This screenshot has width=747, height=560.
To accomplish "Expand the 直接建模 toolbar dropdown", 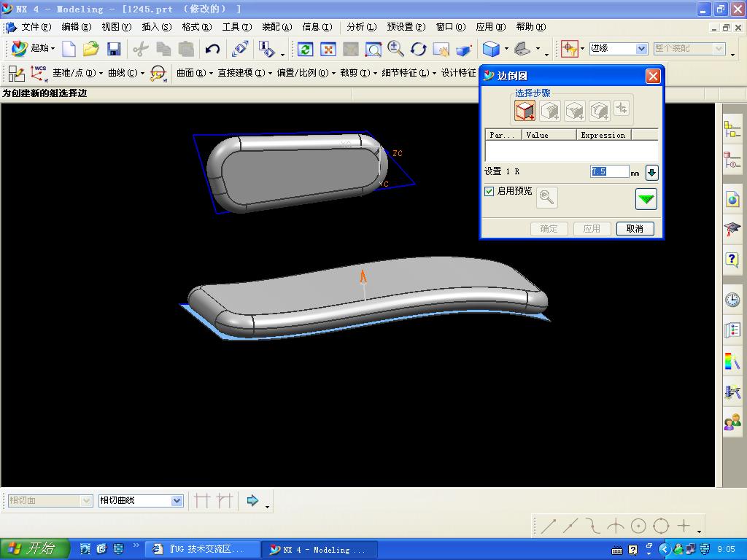I will pos(245,73).
